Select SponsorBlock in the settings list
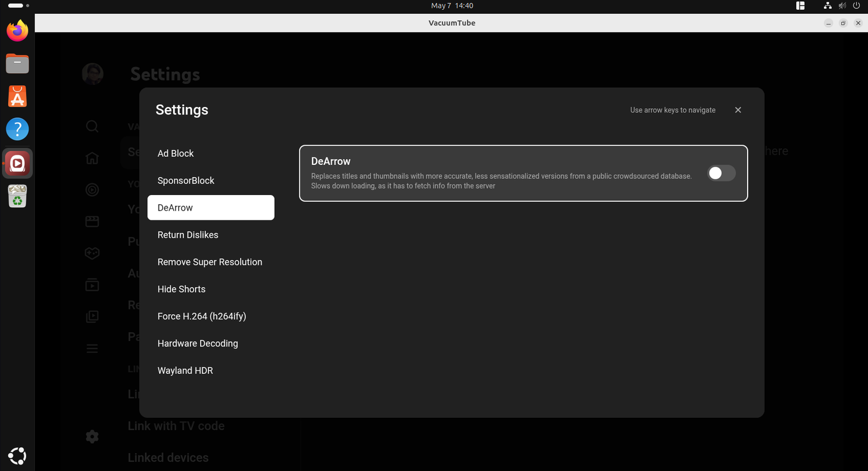Screen dimensions: 868x471 coord(211,181)
